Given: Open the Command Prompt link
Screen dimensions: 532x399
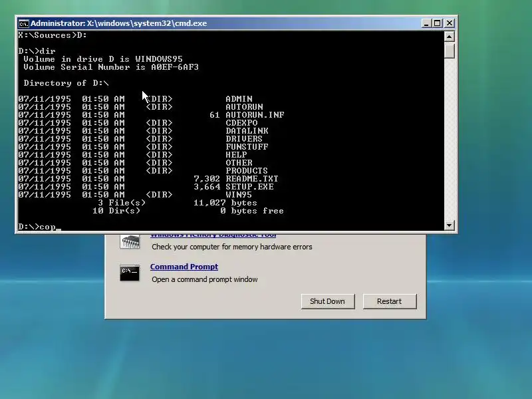Looking at the screenshot, I should click(184, 267).
